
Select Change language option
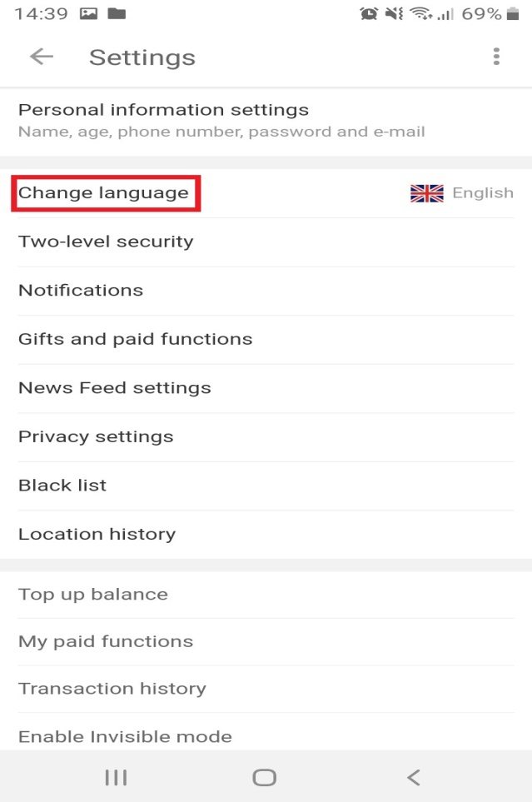tap(266, 193)
